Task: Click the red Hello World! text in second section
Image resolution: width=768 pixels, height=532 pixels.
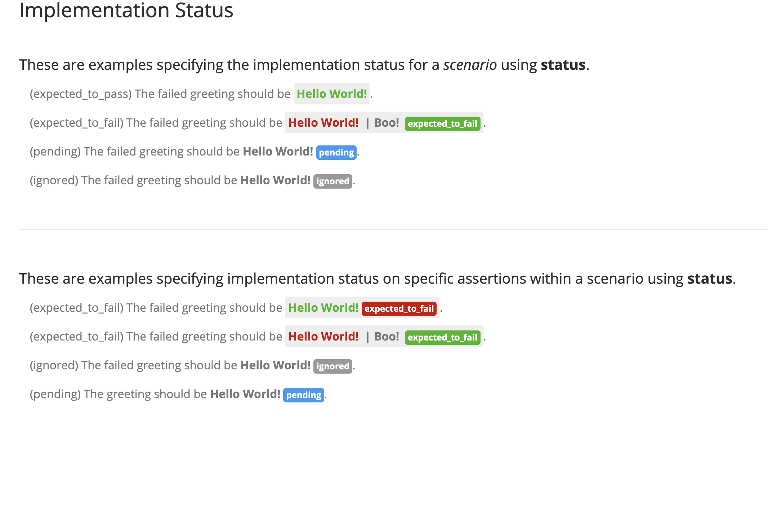Action: pos(323,337)
